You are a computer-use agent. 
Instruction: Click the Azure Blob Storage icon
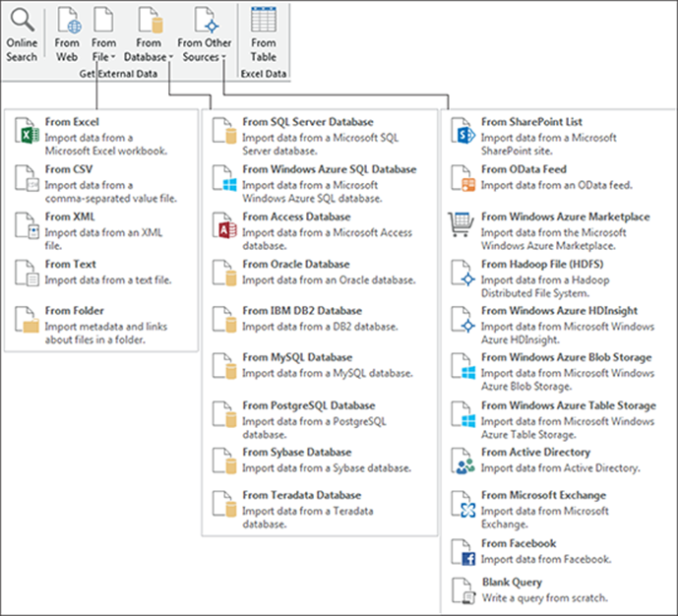click(463, 367)
